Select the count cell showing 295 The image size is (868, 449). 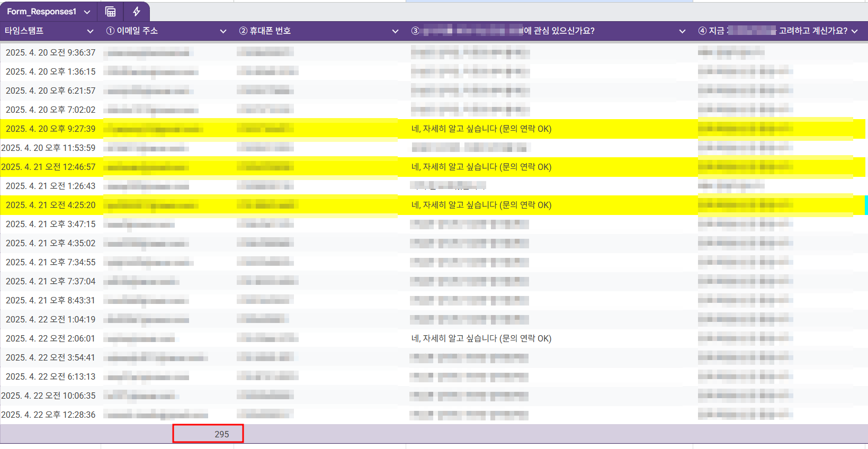pyautogui.click(x=208, y=434)
